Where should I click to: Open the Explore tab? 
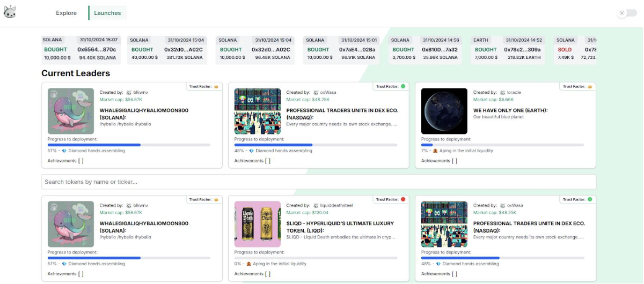click(x=66, y=13)
